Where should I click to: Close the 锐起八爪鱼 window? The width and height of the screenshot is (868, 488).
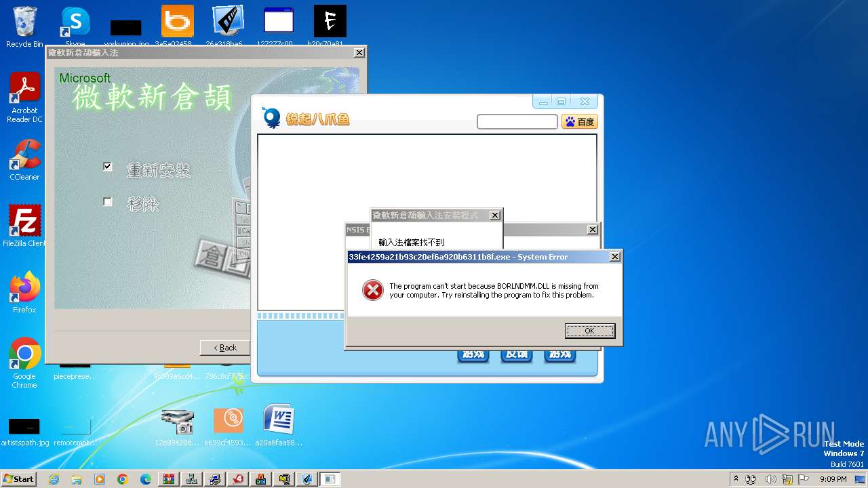585,102
